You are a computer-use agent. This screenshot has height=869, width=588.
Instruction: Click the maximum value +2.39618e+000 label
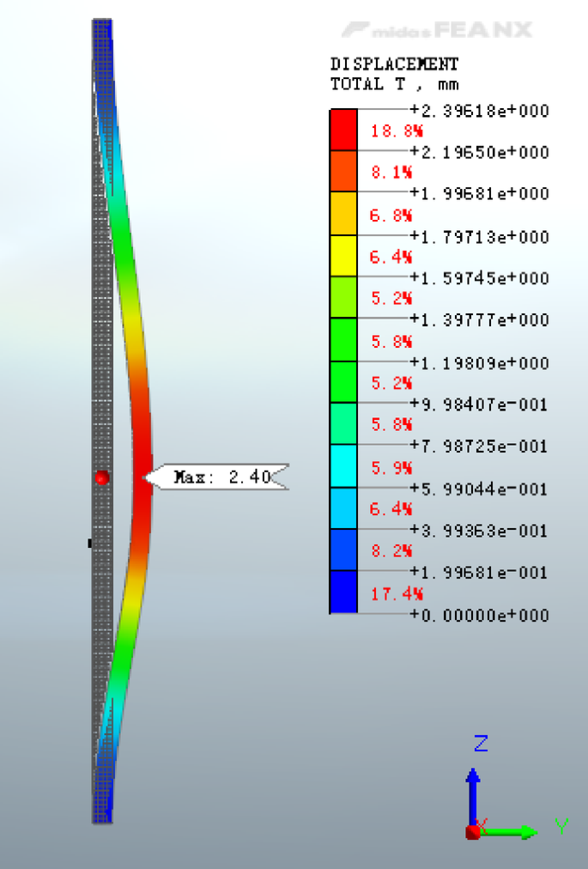click(479, 111)
